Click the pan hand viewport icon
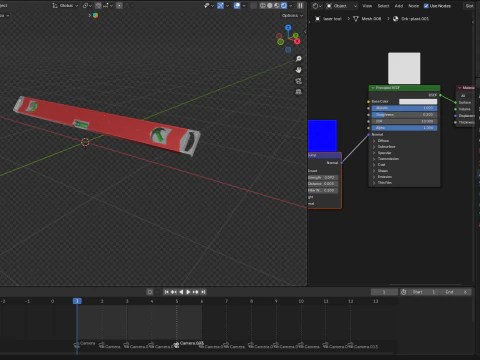The width and height of the screenshot is (480, 360). (x=298, y=70)
